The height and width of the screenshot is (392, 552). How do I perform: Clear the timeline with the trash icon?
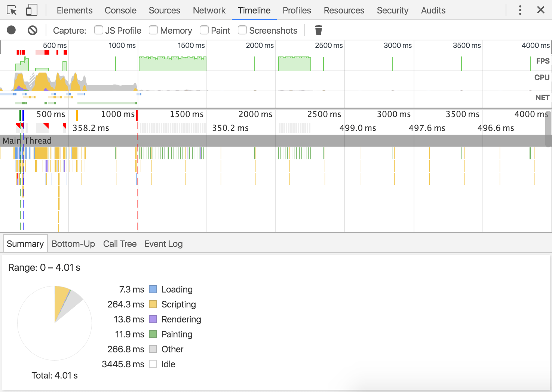pyautogui.click(x=318, y=30)
